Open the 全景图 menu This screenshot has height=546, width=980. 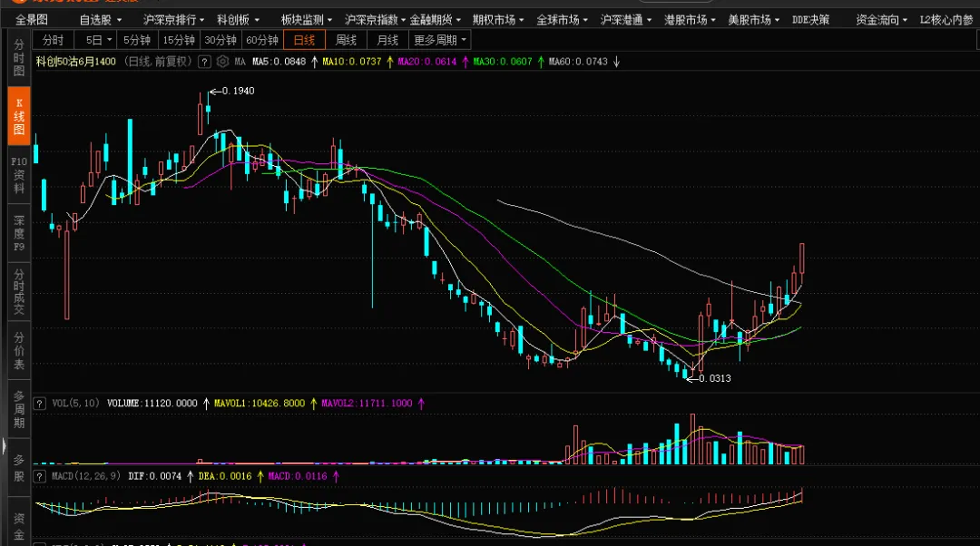(x=31, y=20)
